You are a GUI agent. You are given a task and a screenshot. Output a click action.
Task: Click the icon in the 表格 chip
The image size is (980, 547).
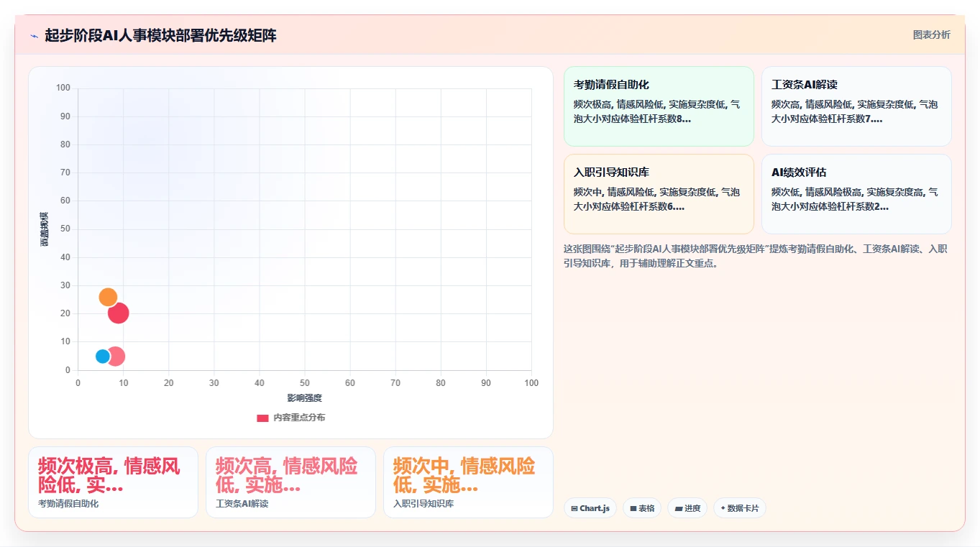pyautogui.click(x=633, y=508)
